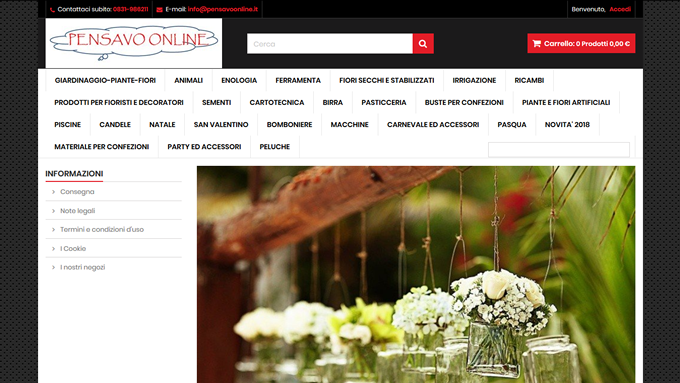Click the empty field beside the category menu
The image size is (680, 383).
point(559,150)
